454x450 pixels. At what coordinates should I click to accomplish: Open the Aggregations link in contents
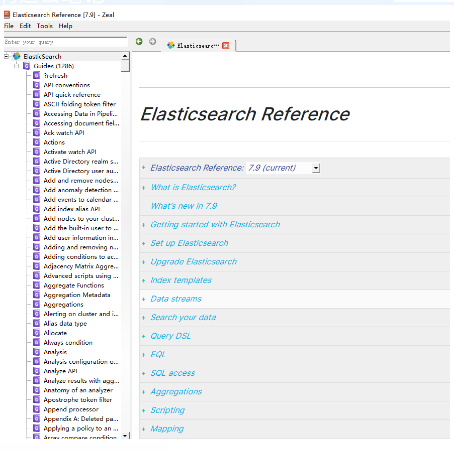point(176,392)
